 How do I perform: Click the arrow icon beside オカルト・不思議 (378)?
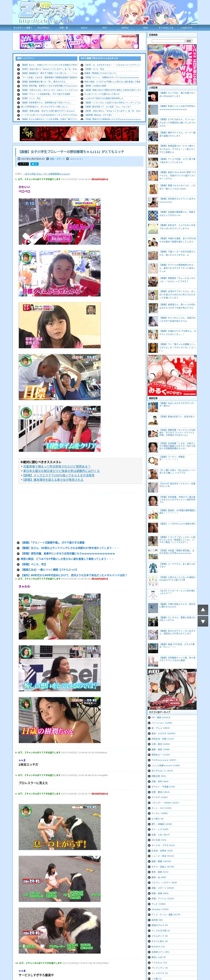(149, 787)
